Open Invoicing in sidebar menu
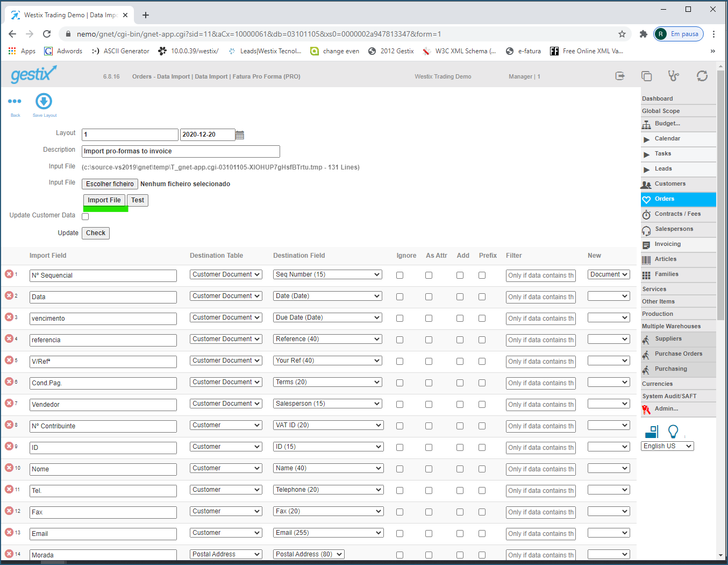The image size is (728, 565). pos(678,244)
